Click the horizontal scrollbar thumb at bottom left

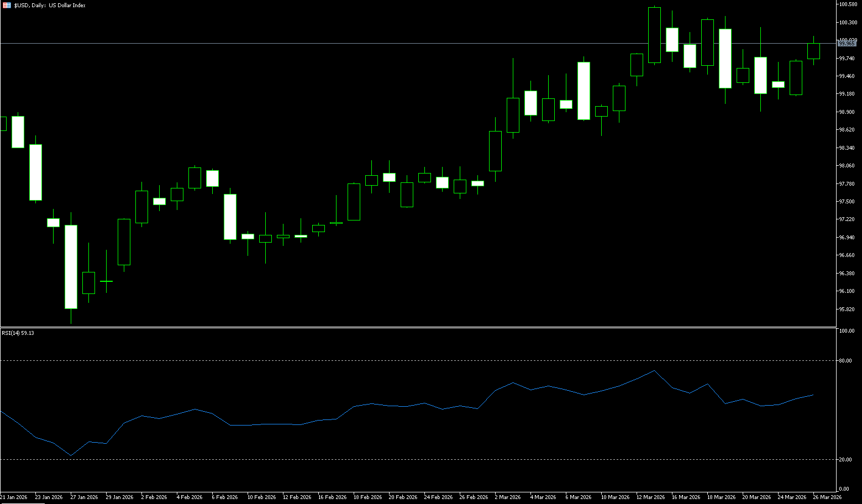pyautogui.click(x=22, y=502)
